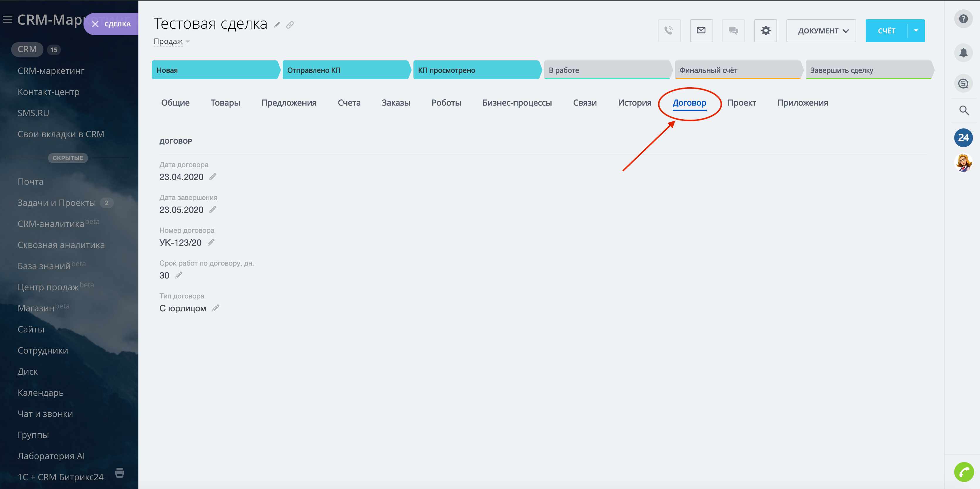
Task: Expand the ДОКУМЕНТ dropdown
Action: click(821, 31)
